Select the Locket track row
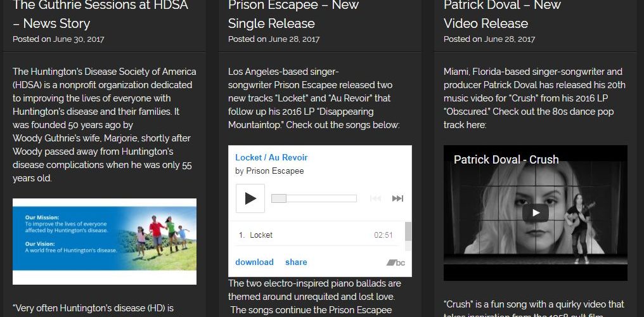 coord(317,235)
